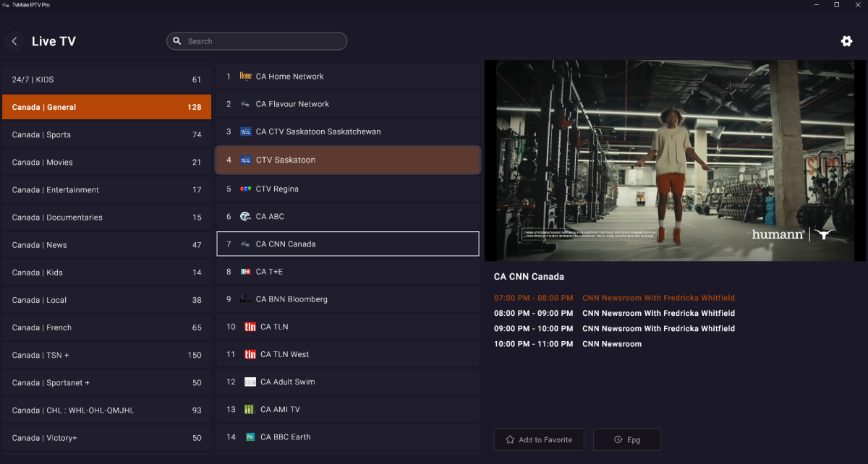Viewport: 868px width, 464px height.
Task: Open settings via the gear icon
Action: (x=846, y=41)
